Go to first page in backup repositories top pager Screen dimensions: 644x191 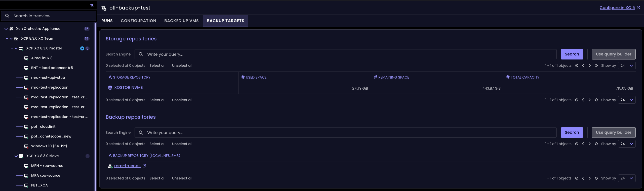[x=576, y=144]
